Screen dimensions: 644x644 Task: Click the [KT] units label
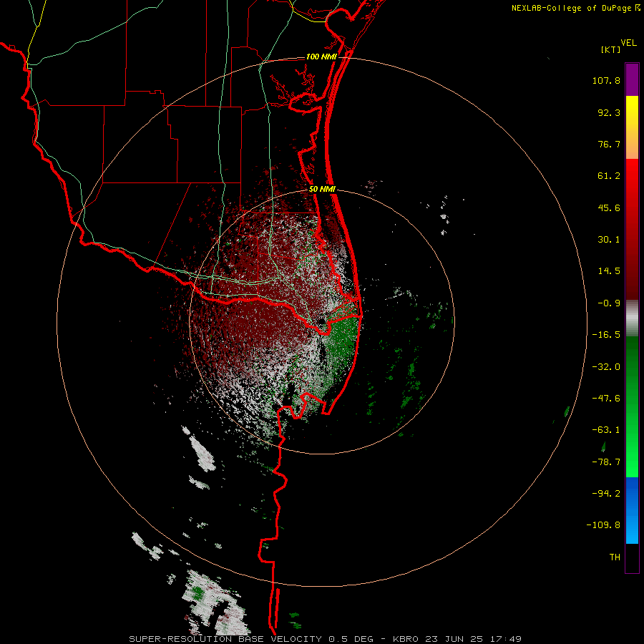610,49
